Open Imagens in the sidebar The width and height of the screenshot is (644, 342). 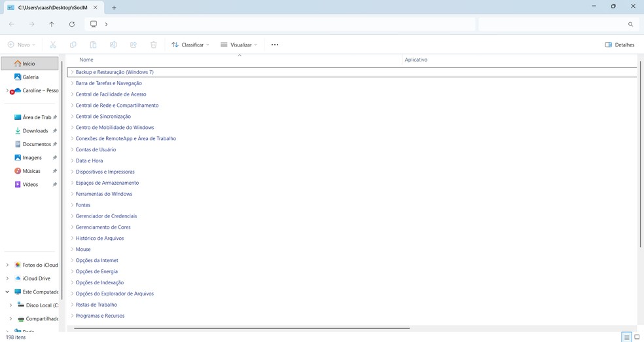[x=32, y=158]
